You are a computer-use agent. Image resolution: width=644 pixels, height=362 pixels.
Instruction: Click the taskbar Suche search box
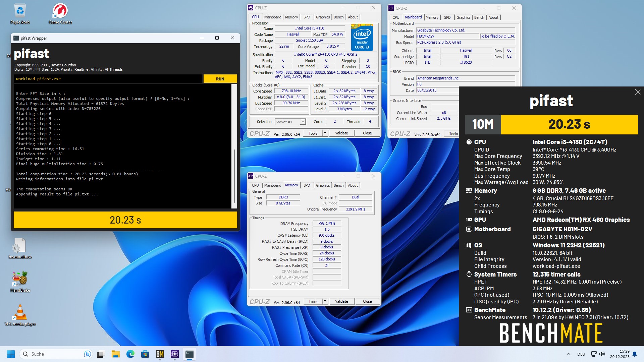(x=56, y=354)
